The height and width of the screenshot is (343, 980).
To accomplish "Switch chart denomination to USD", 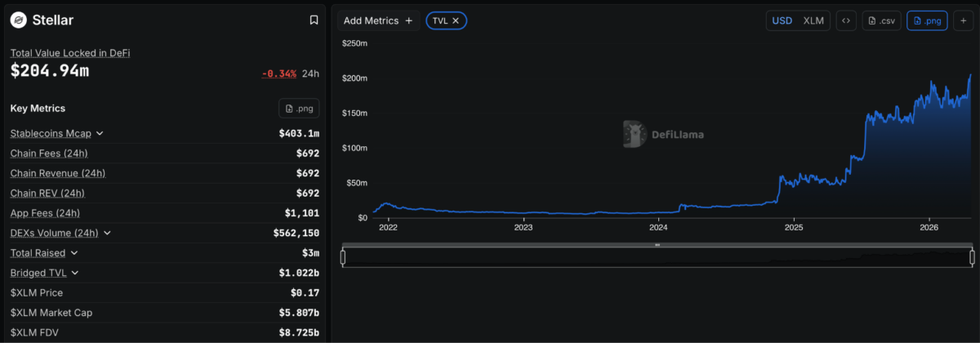I will click(x=782, y=20).
